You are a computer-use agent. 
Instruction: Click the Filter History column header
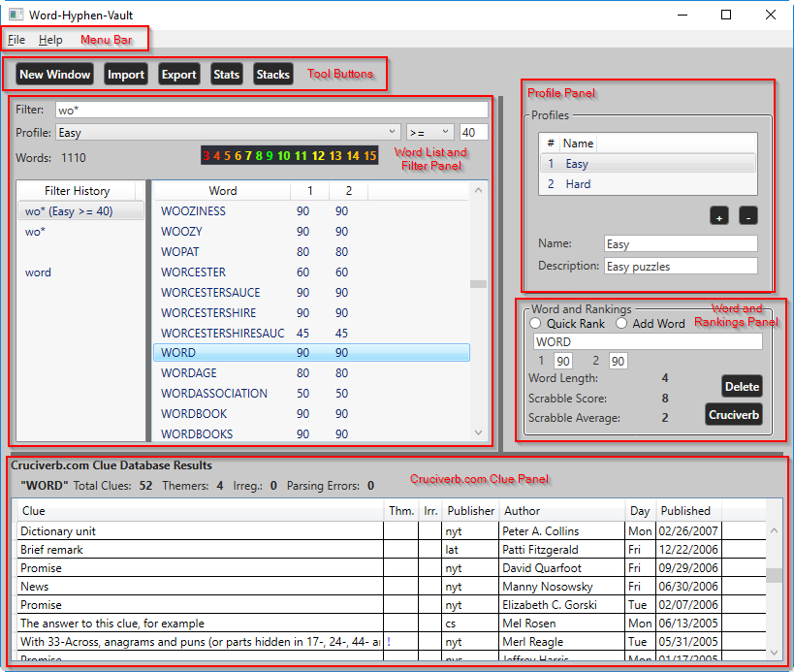(x=77, y=191)
